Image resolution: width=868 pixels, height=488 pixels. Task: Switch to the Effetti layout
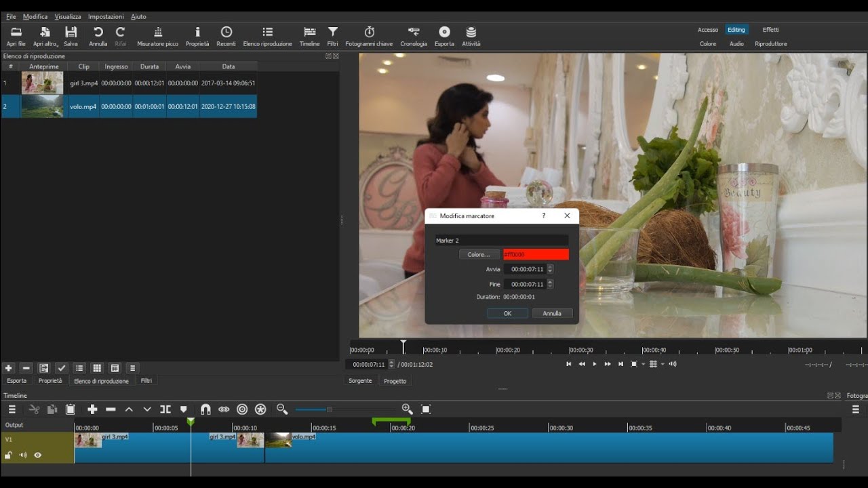point(770,30)
